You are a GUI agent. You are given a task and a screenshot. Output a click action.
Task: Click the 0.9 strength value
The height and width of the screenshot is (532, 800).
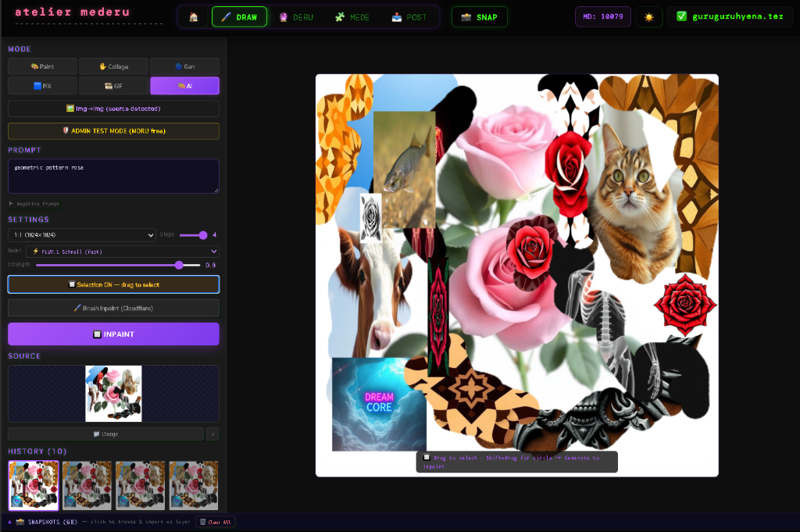[210, 266]
